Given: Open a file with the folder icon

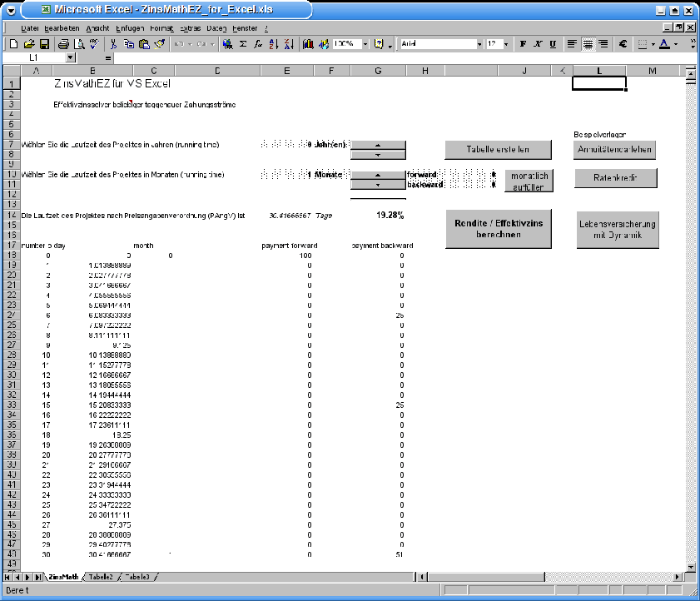Looking at the screenshot, I should [x=29, y=44].
